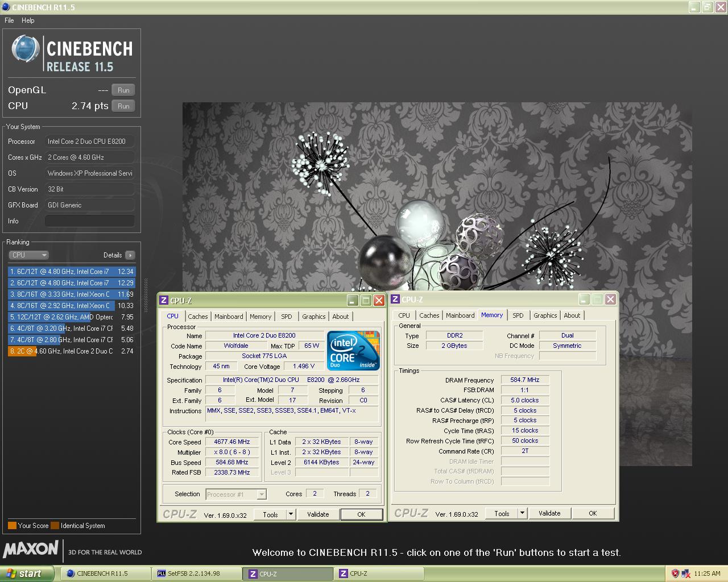Switch to SetFSB 2.2.134.98 taskbar button
Screen dimensions: 728x582
pyautogui.click(x=197, y=573)
